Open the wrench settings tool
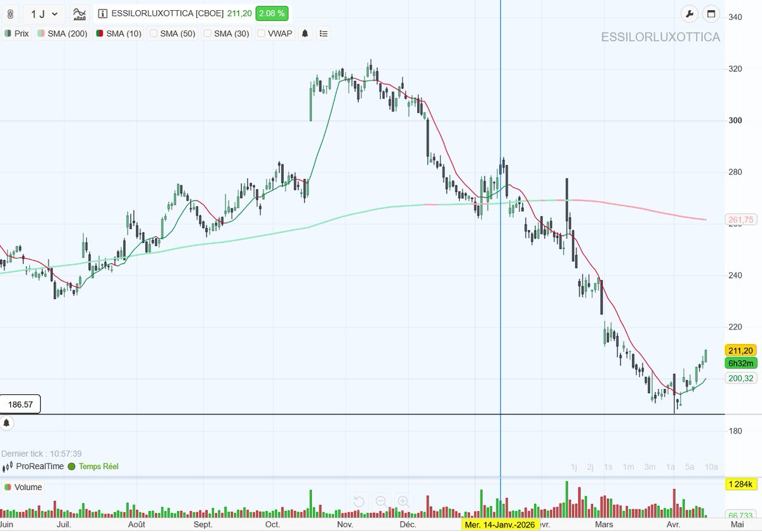762x532 pixels. tap(690, 14)
